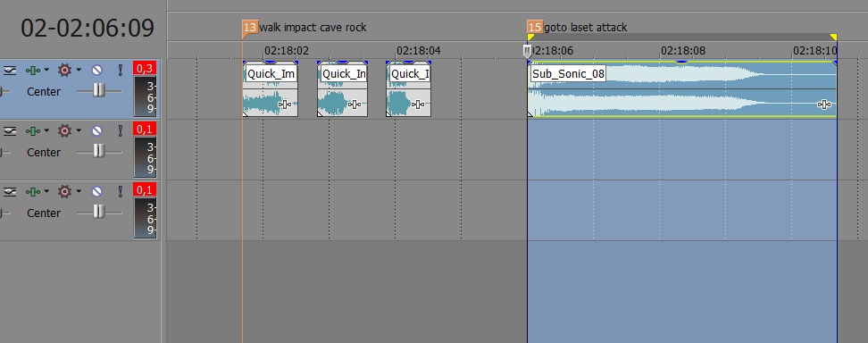The width and height of the screenshot is (868, 343).
Task: Mute the first audio track
Action: [x=96, y=70]
